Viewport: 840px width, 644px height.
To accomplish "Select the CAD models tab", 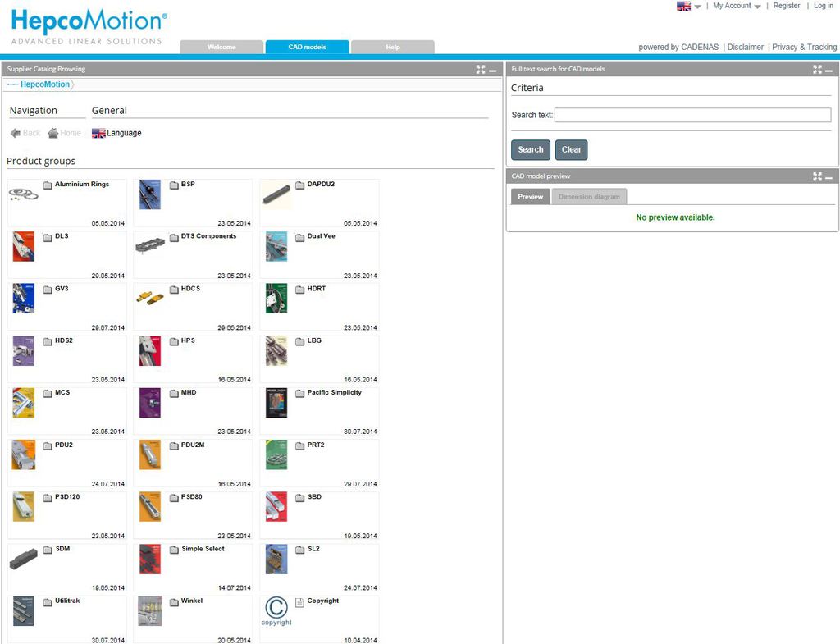I will point(307,47).
